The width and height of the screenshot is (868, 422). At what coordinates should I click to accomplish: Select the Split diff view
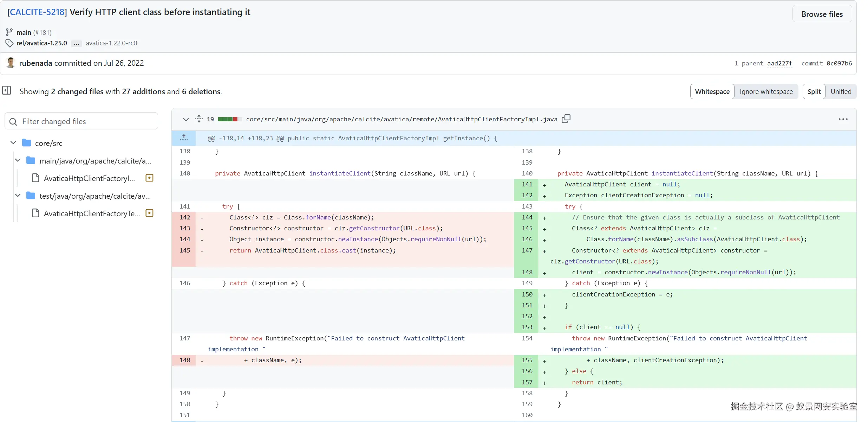(x=814, y=91)
